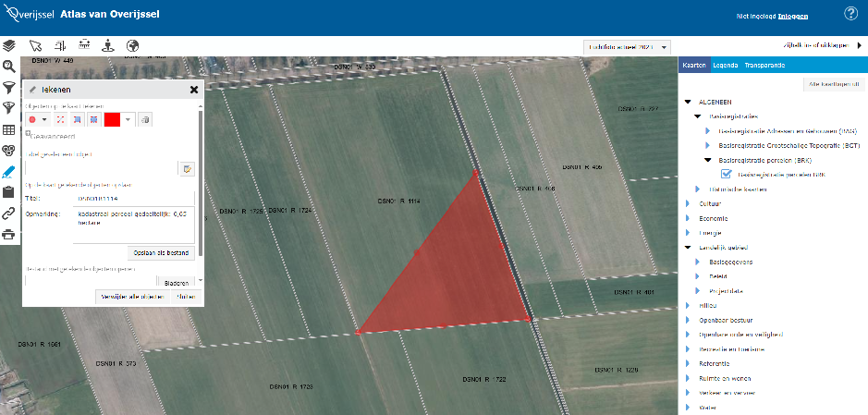This screenshot has height=415, width=868.
Task: Click the Inloggen link
Action: pyautogui.click(x=793, y=17)
